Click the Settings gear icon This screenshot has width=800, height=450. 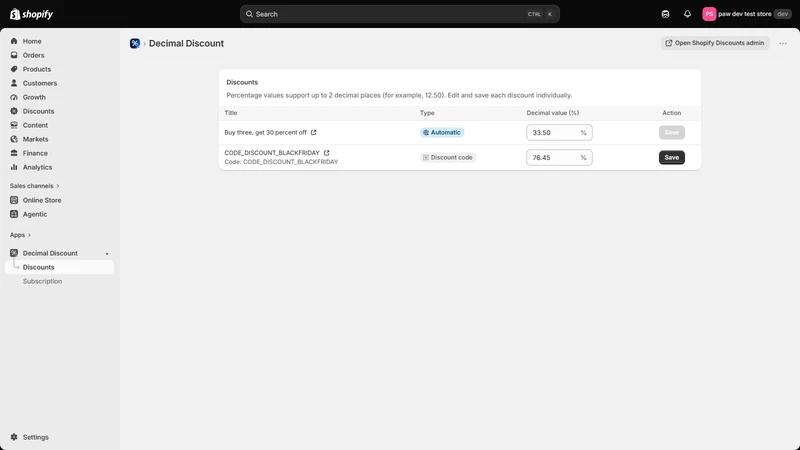click(14, 437)
